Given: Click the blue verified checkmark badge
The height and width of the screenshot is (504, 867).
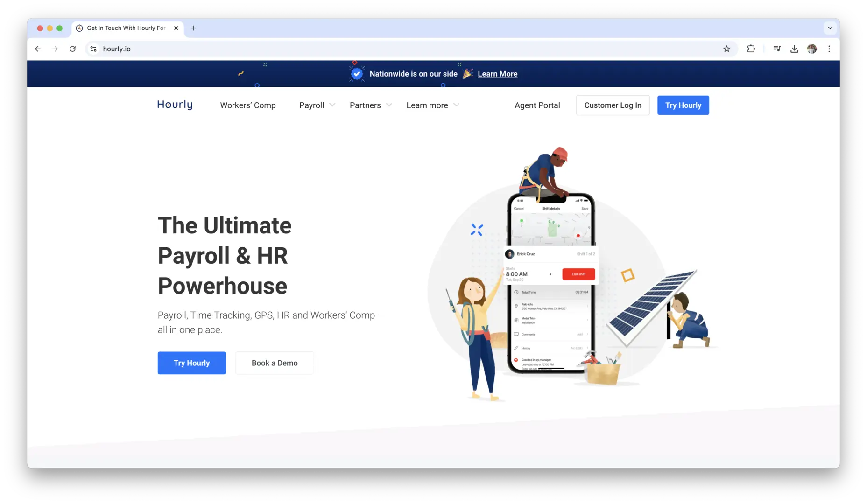Looking at the screenshot, I should [x=357, y=74].
